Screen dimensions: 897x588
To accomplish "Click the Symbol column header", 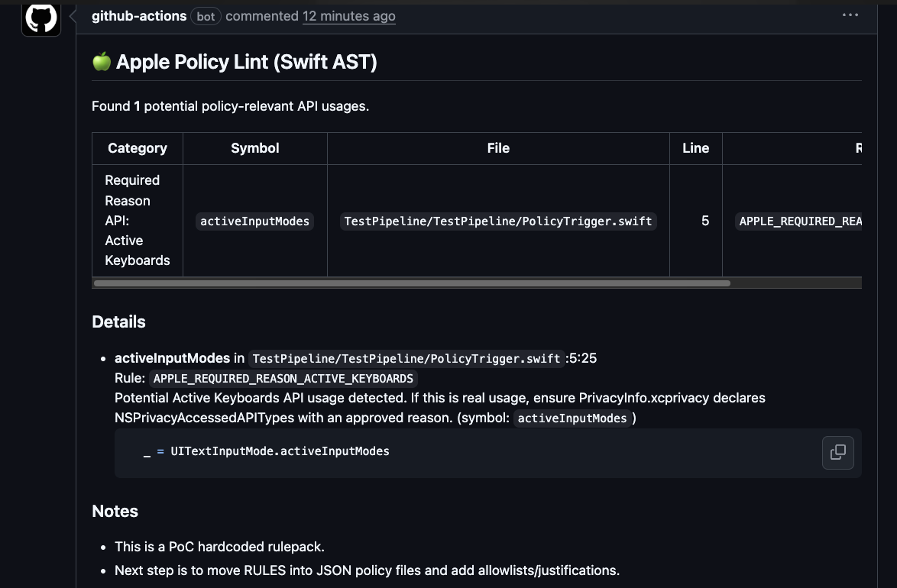I will [254, 148].
